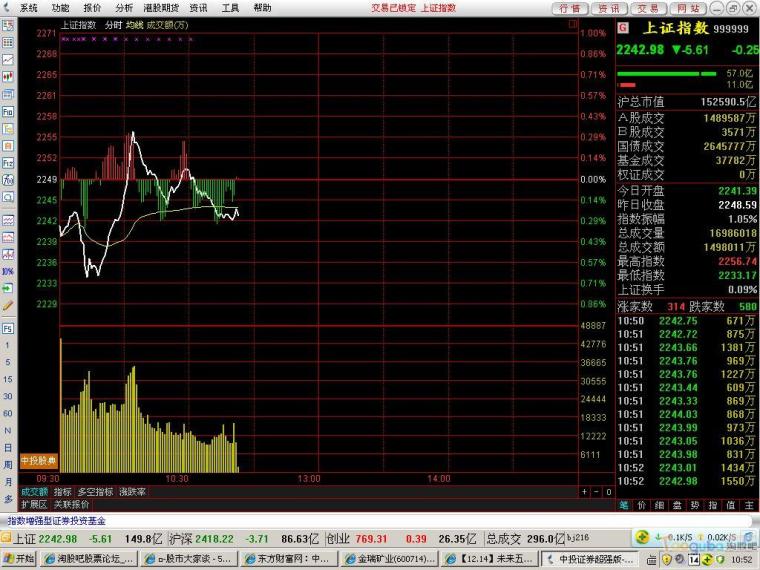This screenshot has width=760, height=570.
Task: Click the Fs time-share icon in sidebar
Action: 8,328
